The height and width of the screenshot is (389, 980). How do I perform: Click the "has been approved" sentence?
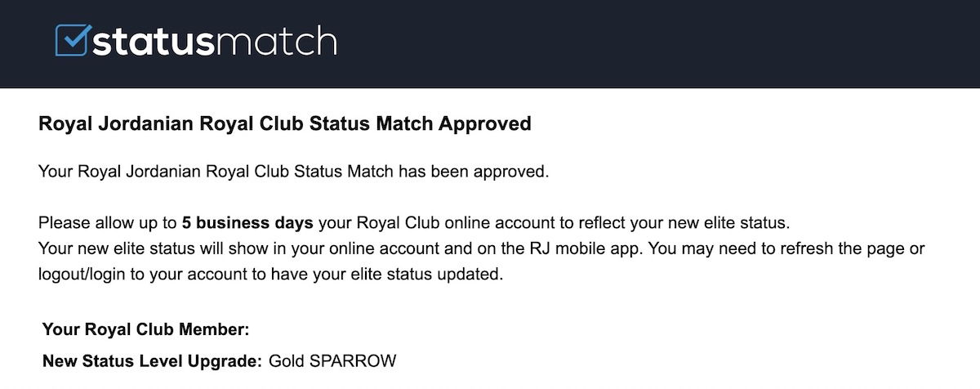point(474,172)
